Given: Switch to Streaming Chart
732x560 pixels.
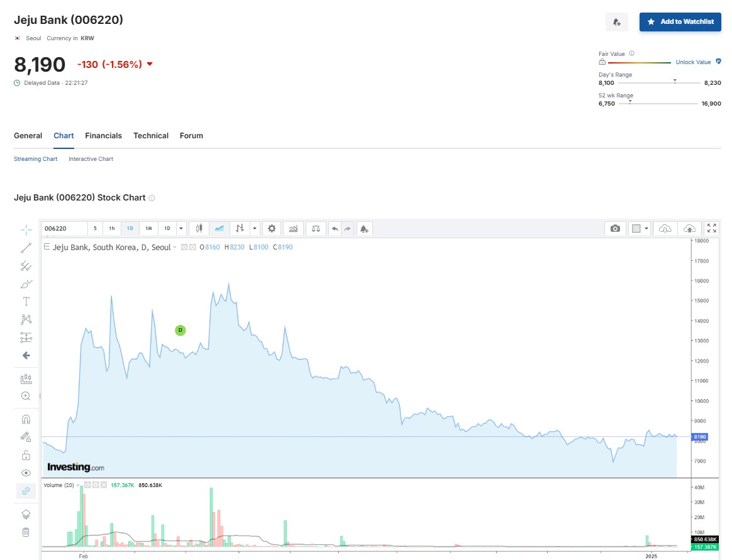Looking at the screenshot, I should (x=35, y=158).
